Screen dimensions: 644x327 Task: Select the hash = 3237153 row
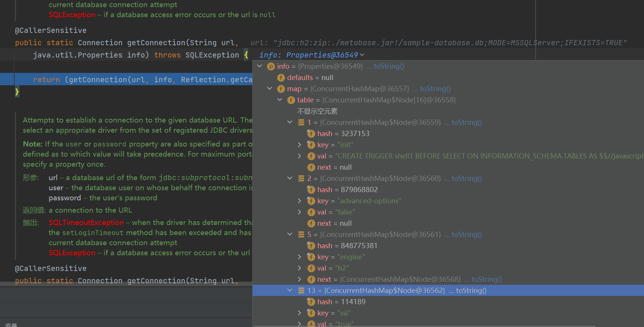448,133
